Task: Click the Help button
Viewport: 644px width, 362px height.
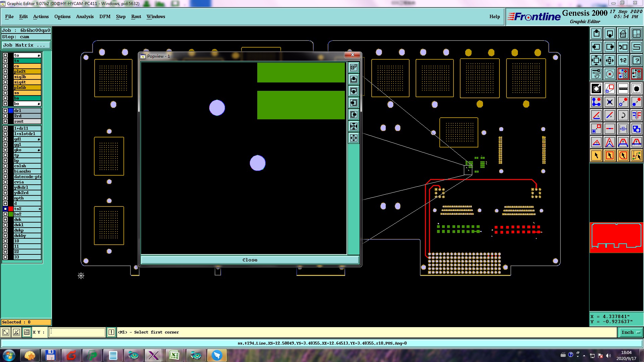Action: pyautogui.click(x=494, y=16)
